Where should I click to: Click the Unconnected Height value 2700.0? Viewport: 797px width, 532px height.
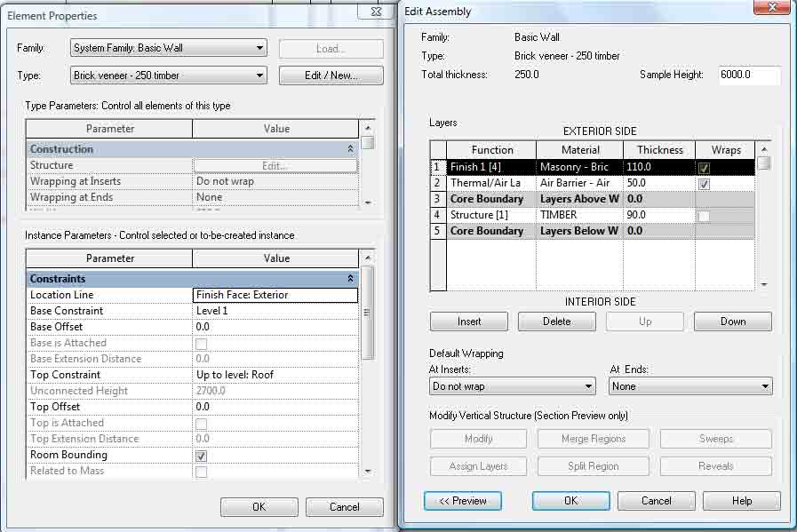[275, 391]
